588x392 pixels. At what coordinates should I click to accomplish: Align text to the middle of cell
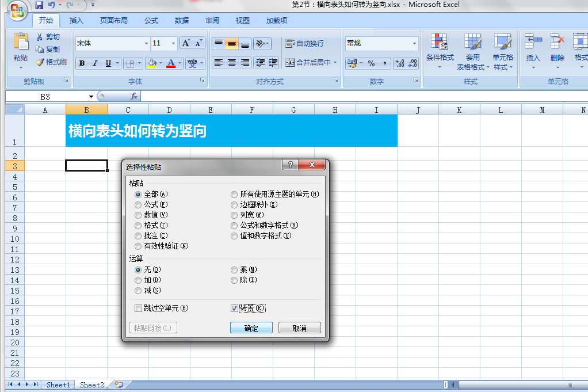click(x=232, y=44)
